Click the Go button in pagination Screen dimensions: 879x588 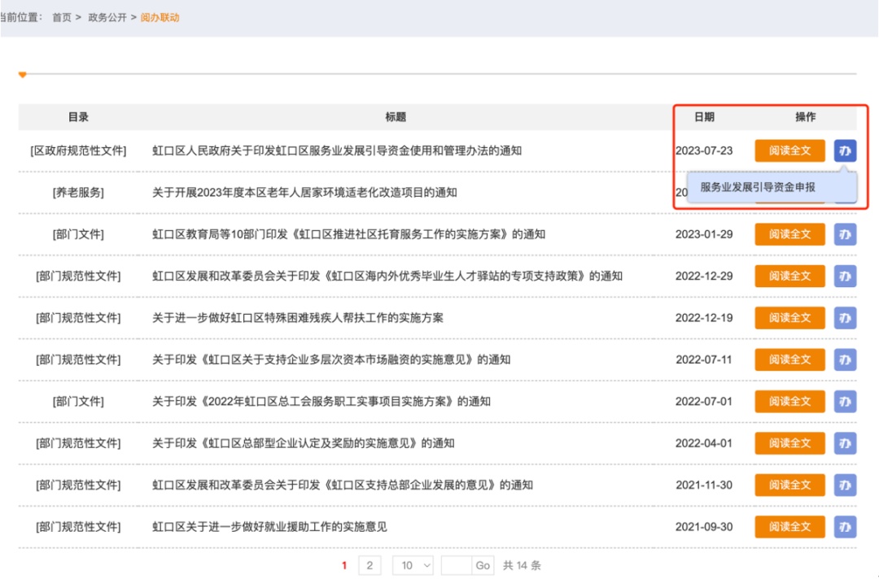pyautogui.click(x=483, y=565)
